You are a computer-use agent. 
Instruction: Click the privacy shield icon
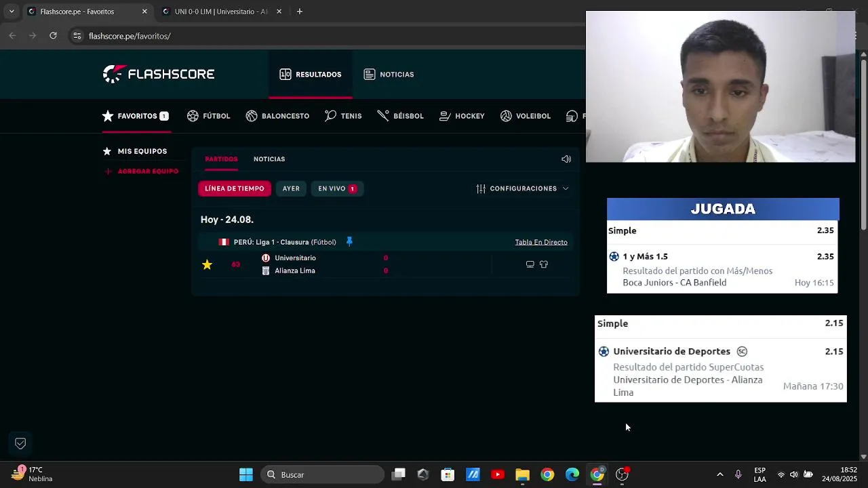[x=20, y=443]
